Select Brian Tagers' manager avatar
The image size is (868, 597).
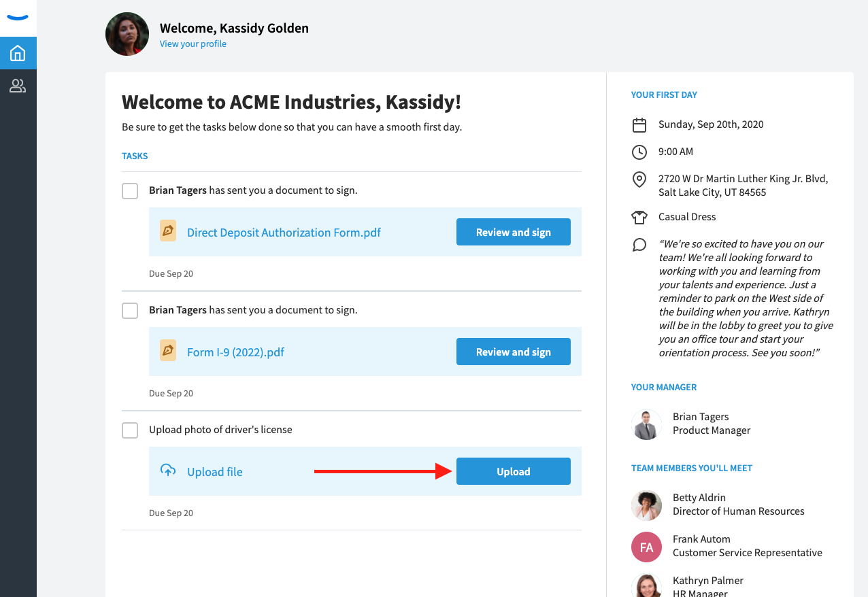click(646, 424)
